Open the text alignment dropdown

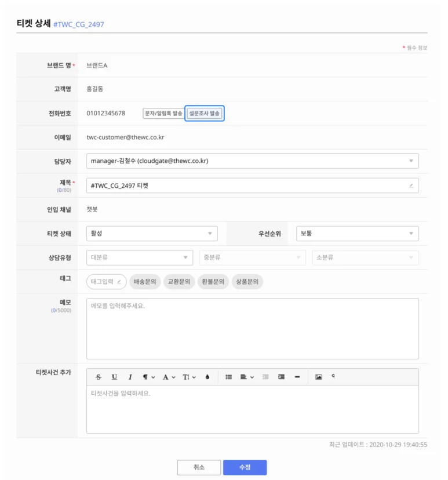coord(247,377)
